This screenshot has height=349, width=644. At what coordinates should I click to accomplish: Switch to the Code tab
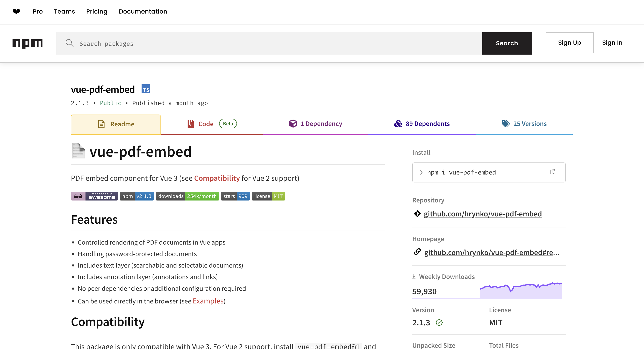212,124
